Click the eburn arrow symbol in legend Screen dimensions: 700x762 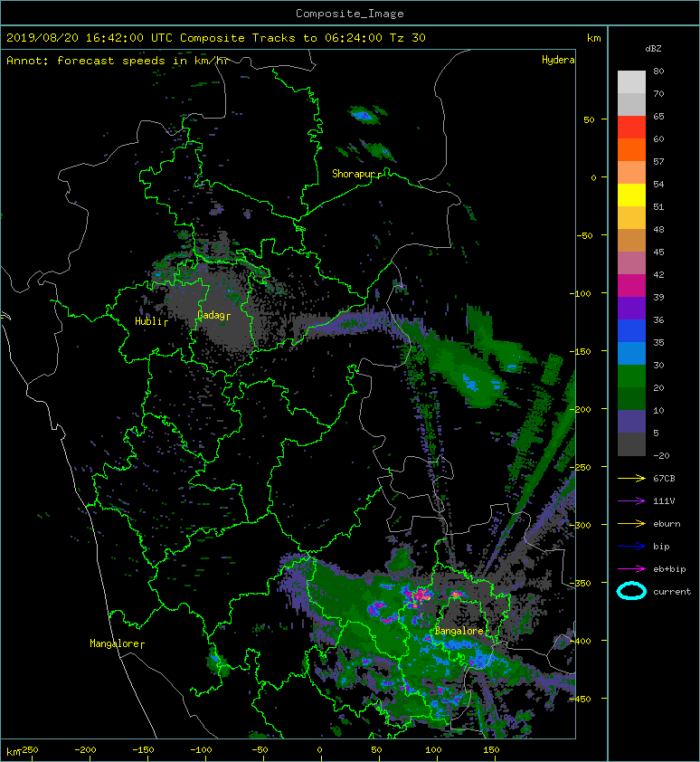[x=631, y=523]
